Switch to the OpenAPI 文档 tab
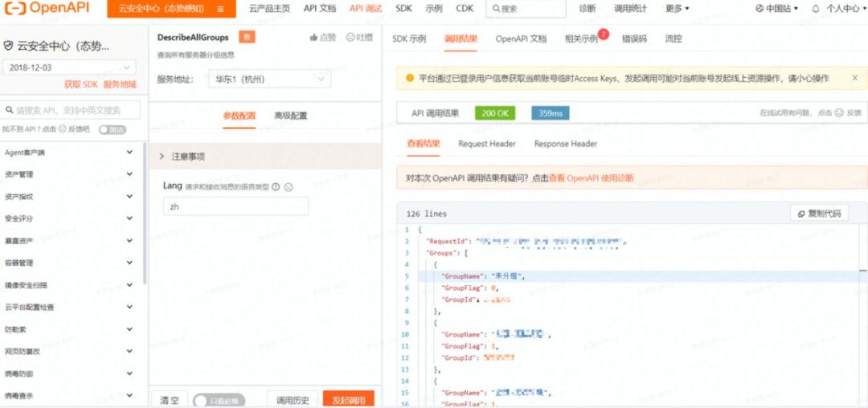This screenshot has height=408, width=868. tap(521, 39)
